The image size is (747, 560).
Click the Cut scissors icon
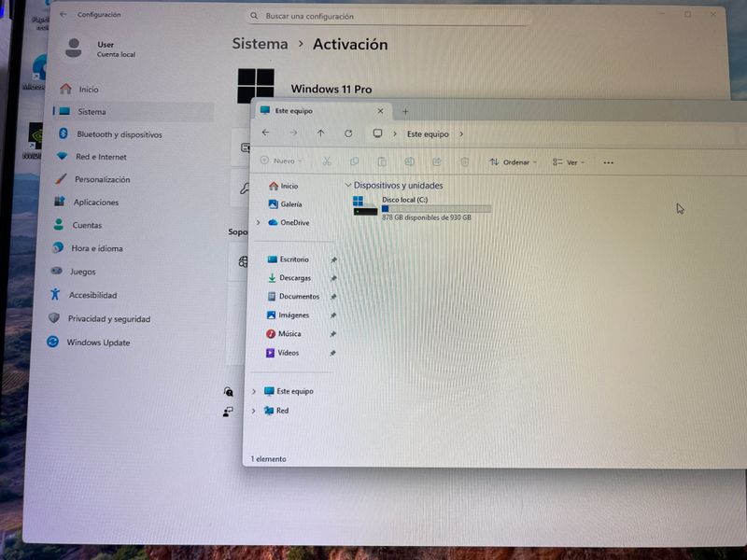pos(326,161)
